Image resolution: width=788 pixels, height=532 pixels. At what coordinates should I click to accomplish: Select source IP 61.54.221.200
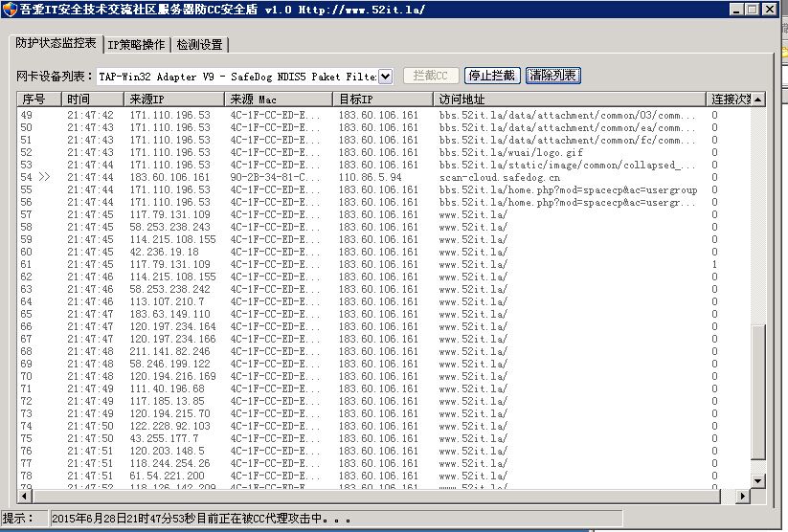tap(167, 476)
